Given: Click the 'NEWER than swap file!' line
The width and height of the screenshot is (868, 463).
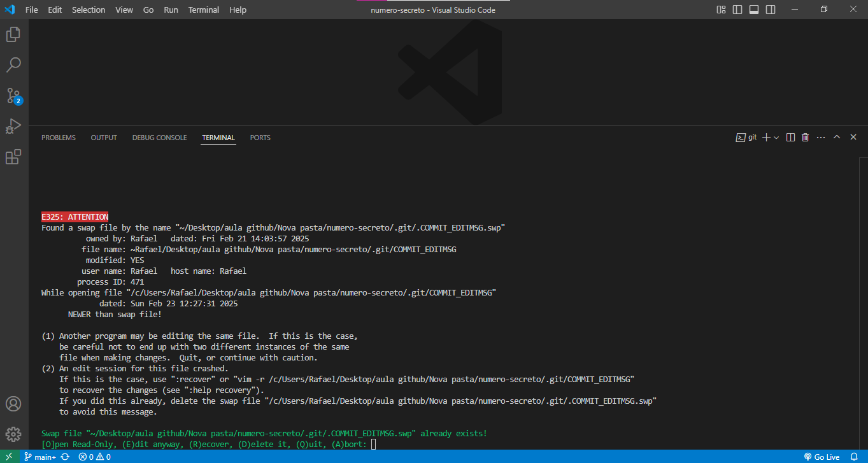Looking at the screenshot, I should 115,314.
